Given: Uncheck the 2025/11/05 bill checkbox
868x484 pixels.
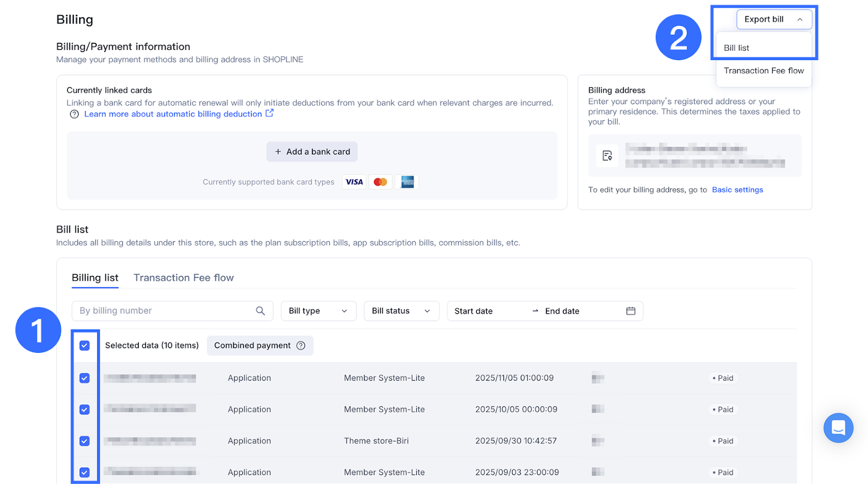Looking at the screenshot, I should [85, 378].
